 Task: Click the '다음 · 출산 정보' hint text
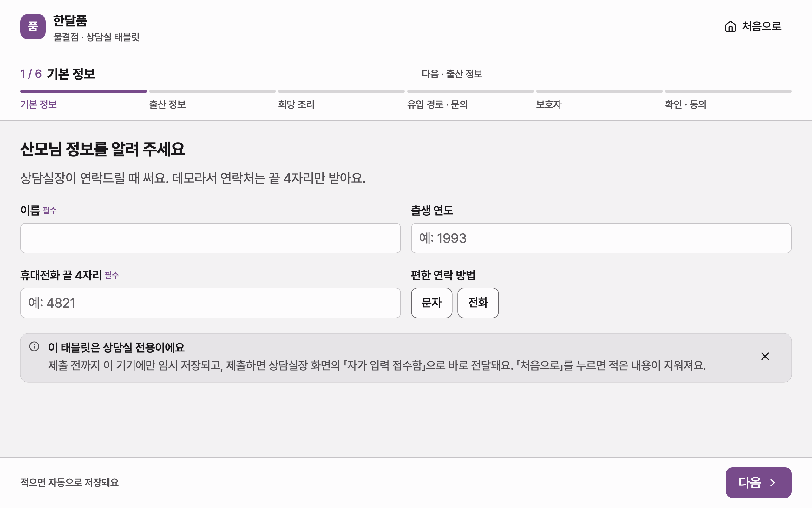(x=452, y=74)
